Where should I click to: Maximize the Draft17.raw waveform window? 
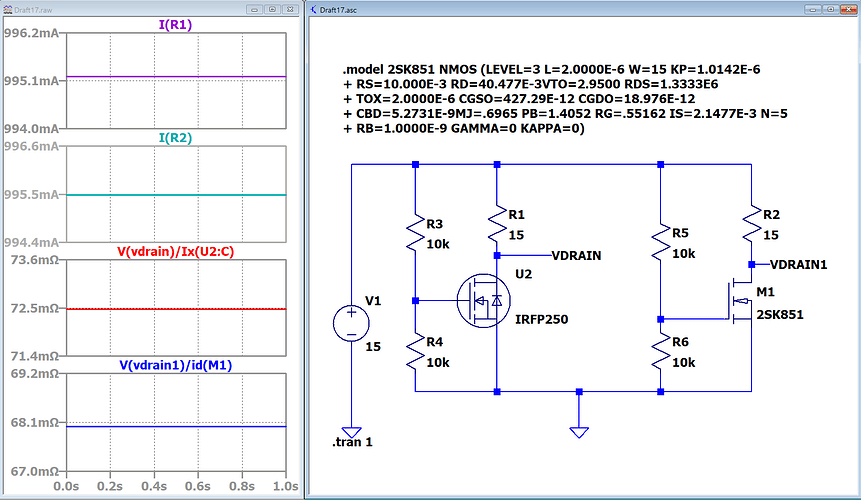tap(272, 8)
